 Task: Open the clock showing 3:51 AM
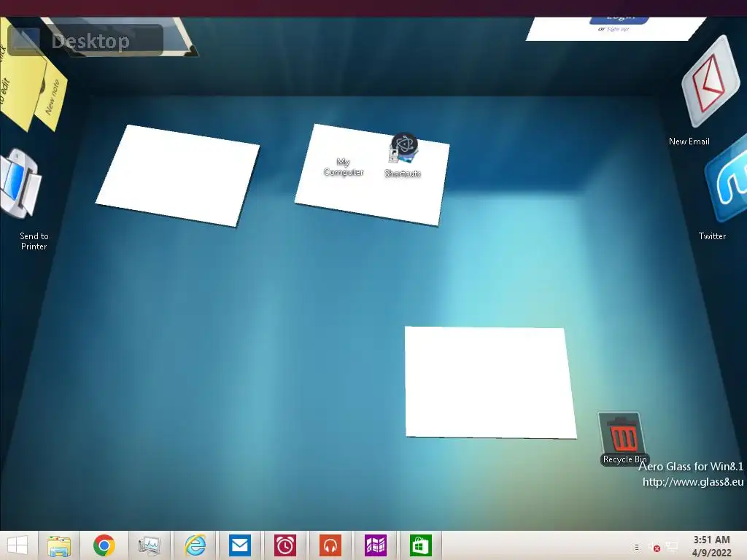point(712,545)
